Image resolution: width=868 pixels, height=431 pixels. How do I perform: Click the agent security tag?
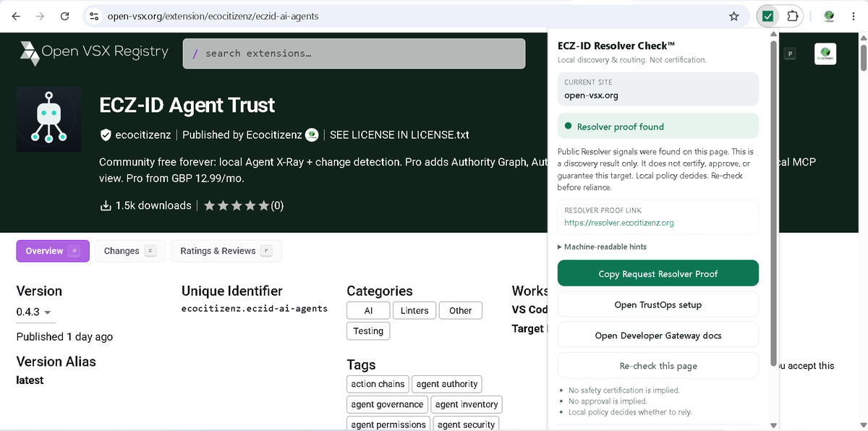pos(466,424)
